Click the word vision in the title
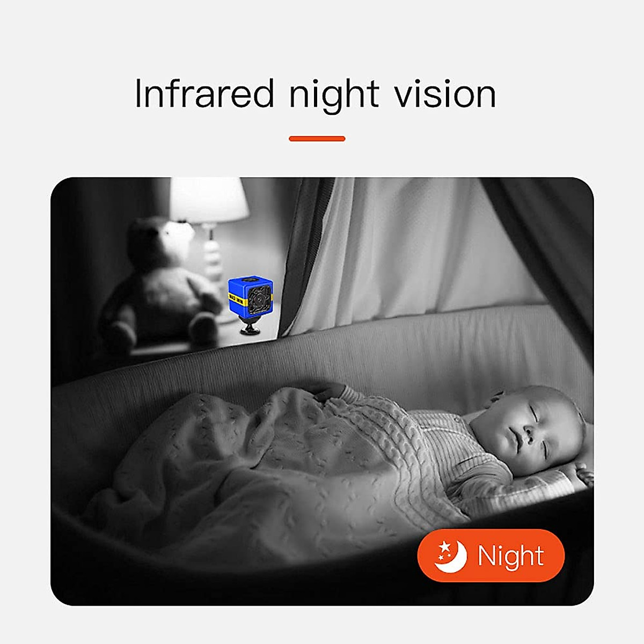Screen dimensions: 644x644 (445, 94)
